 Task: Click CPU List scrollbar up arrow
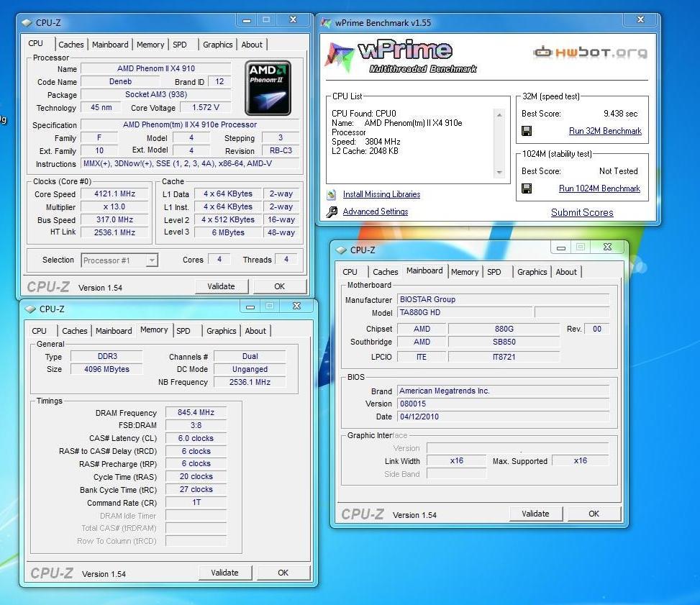point(499,115)
